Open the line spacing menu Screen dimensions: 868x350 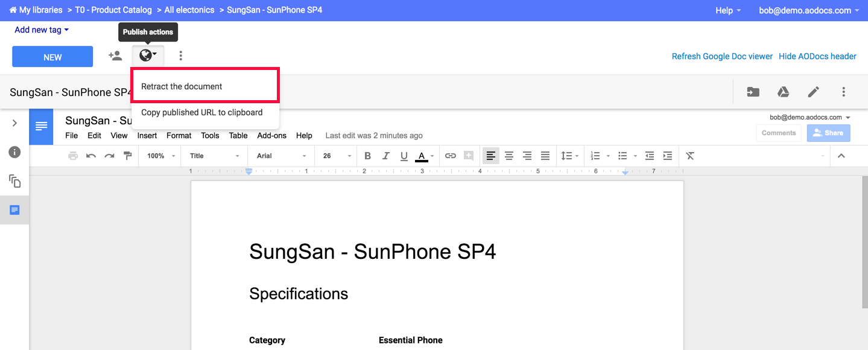(x=569, y=156)
